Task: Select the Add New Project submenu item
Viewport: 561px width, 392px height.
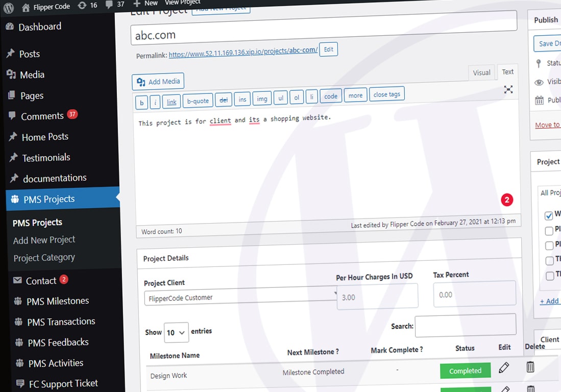Action: pos(44,240)
